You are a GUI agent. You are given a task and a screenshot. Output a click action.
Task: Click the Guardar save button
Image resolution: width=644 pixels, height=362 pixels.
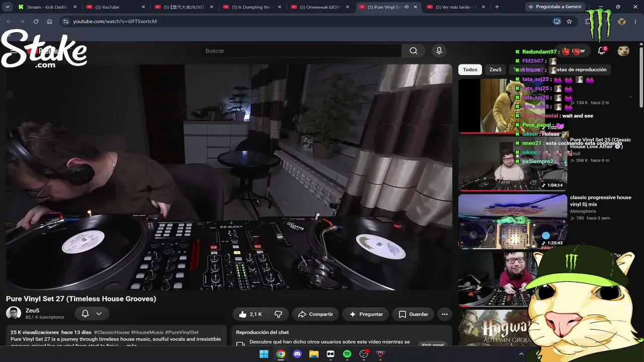click(413, 314)
